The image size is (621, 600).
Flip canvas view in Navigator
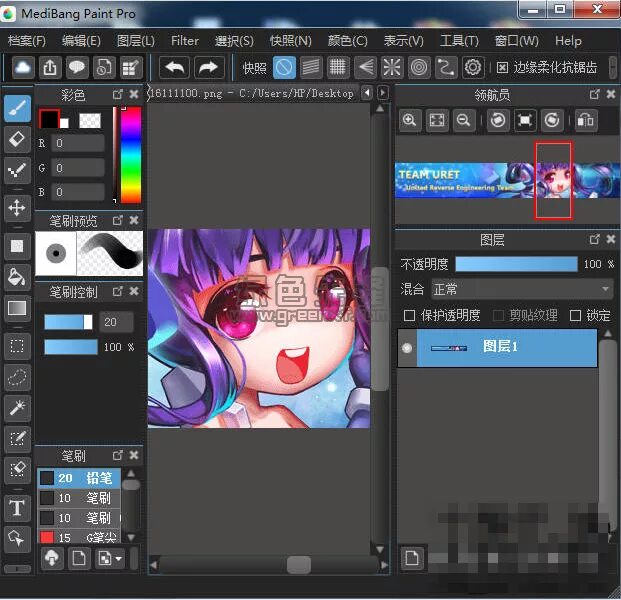586,120
